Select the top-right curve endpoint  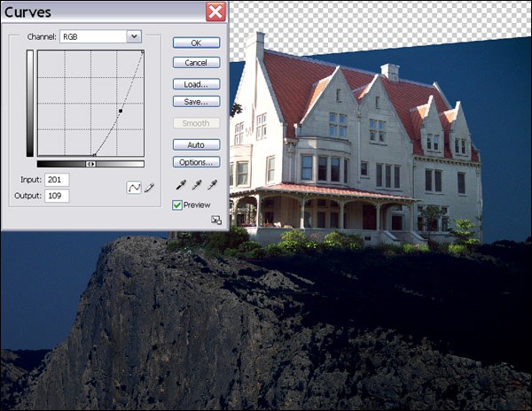click(x=143, y=52)
